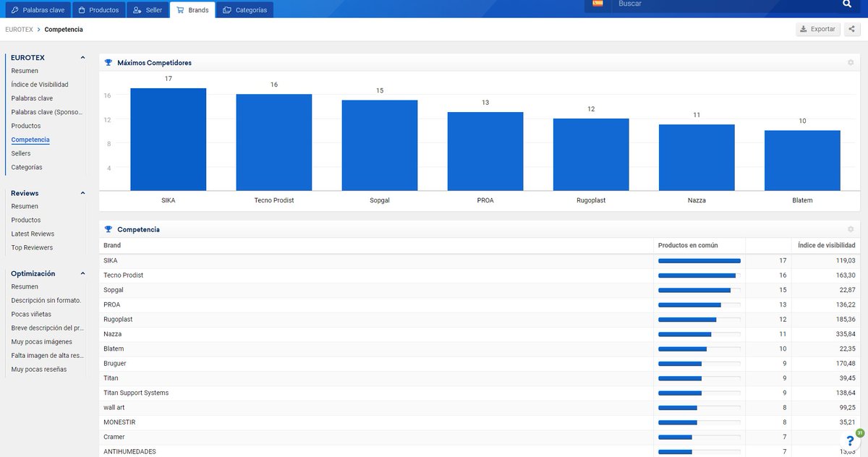Click the Rugoplast chart bar
The width and height of the screenshot is (868, 457).
(591, 155)
